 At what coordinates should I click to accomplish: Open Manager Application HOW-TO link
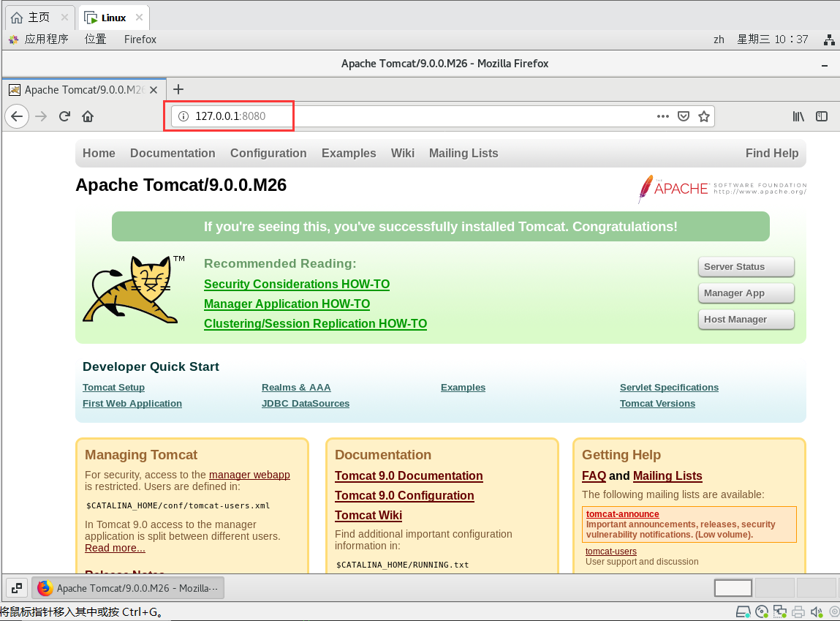point(287,304)
